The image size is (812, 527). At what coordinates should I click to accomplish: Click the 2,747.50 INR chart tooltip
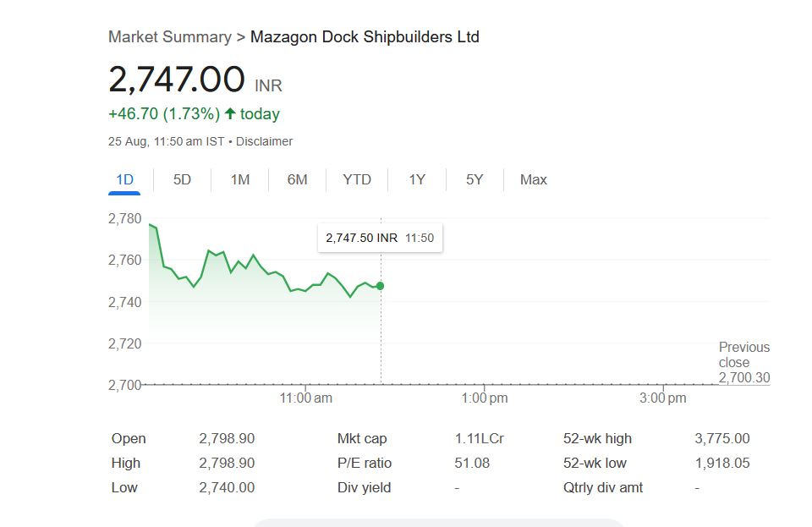(x=379, y=238)
